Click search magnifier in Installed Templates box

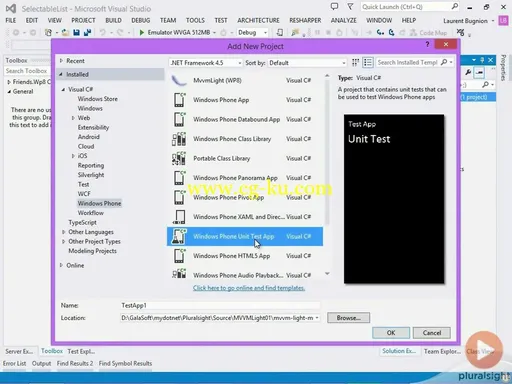(x=444, y=62)
